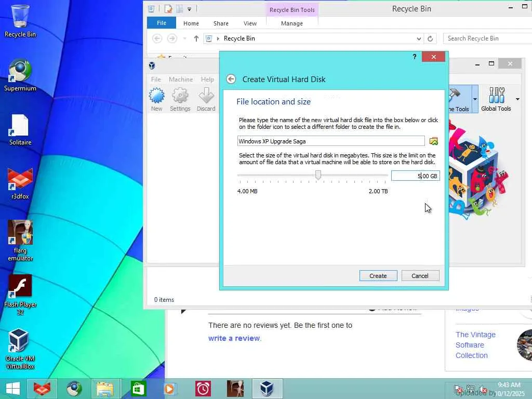
Task: Open the VirtualBox File menu
Action: [x=156, y=79]
